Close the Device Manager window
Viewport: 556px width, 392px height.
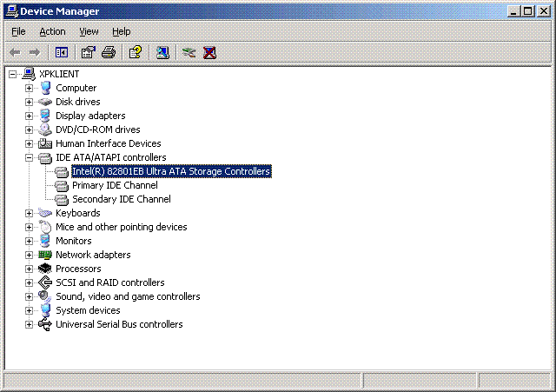click(544, 11)
